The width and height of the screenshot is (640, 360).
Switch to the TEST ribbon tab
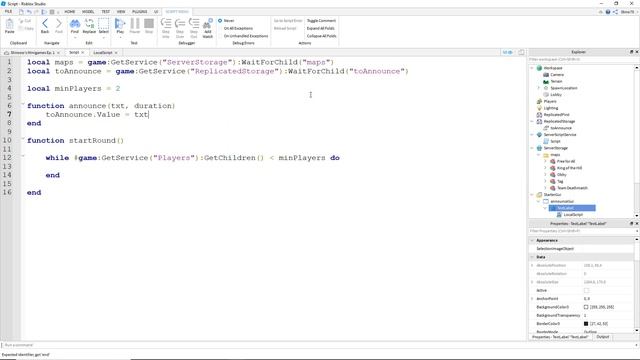(106, 12)
